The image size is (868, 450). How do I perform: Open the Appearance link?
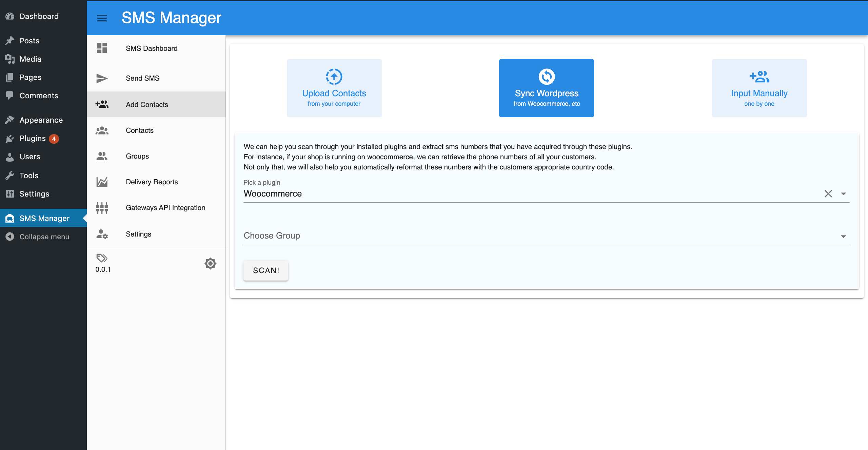(41, 120)
